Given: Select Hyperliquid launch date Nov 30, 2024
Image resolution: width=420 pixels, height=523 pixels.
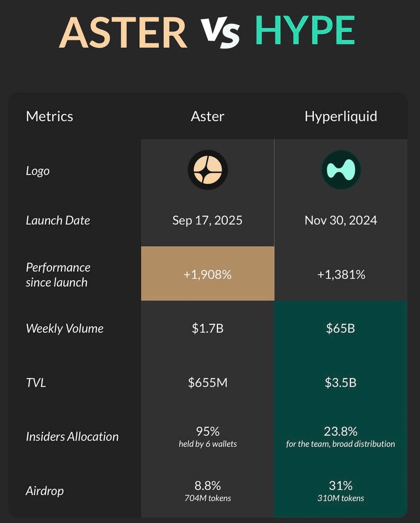Looking at the screenshot, I should click(341, 220).
